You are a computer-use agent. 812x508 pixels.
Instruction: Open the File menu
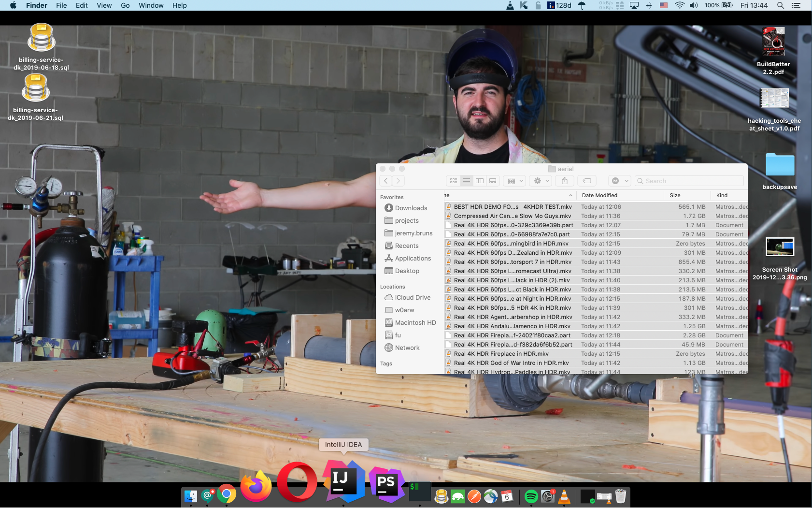point(61,5)
